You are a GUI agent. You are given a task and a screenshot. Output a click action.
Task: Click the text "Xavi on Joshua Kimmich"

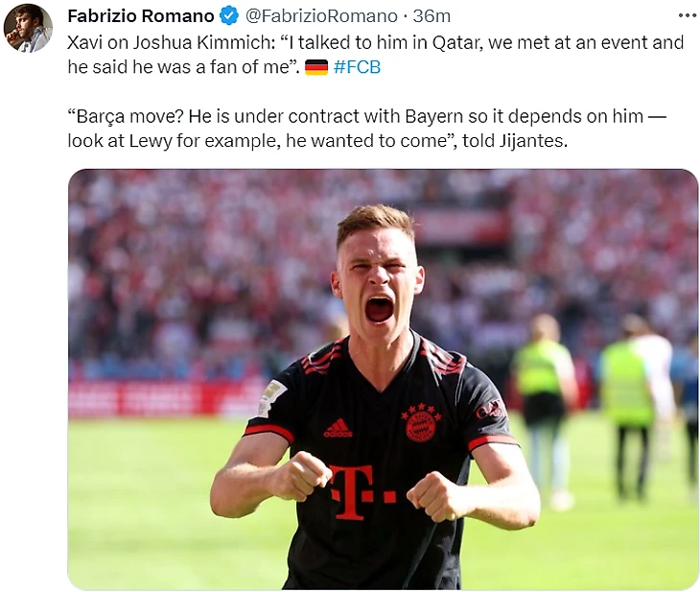tap(164, 43)
